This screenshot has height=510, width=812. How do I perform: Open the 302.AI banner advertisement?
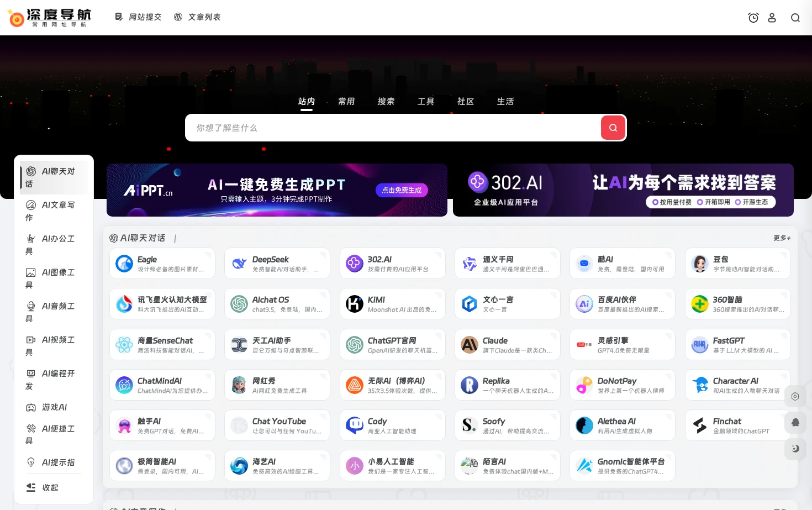tap(623, 190)
